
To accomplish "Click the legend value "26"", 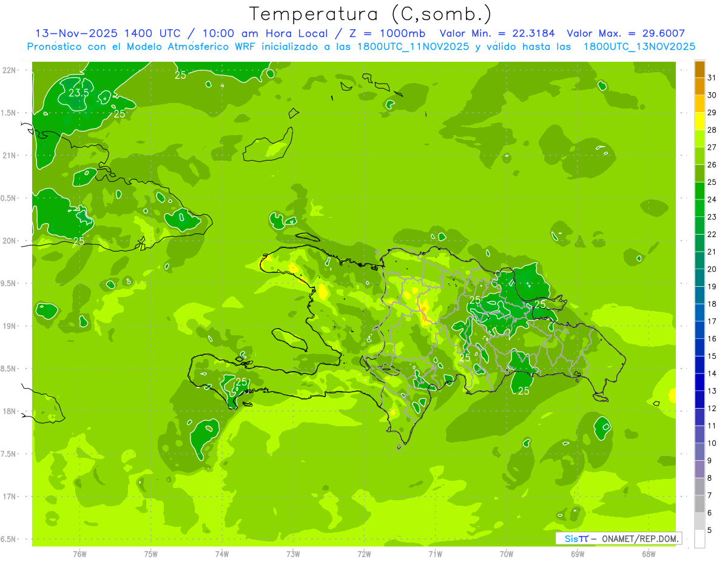I will point(712,164).
